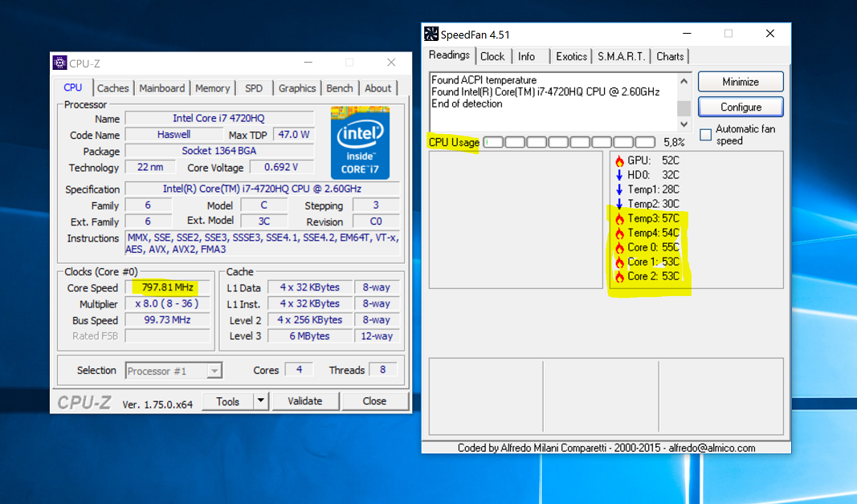Viewport: 857px width, 504px height.
Task: Click the SpeedFan log scroll up arrow
Action: tap(684, 81)
